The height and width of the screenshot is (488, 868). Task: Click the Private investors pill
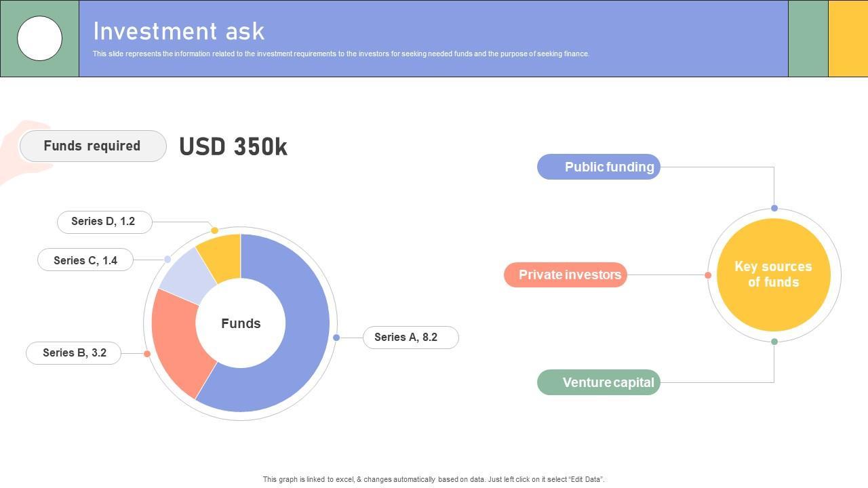[566, 274]
